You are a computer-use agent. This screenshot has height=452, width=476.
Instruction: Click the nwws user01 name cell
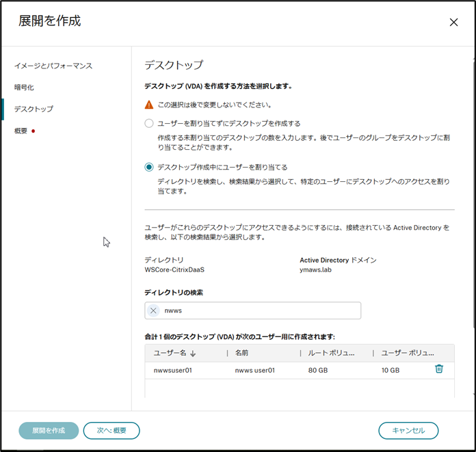(254, 371)
